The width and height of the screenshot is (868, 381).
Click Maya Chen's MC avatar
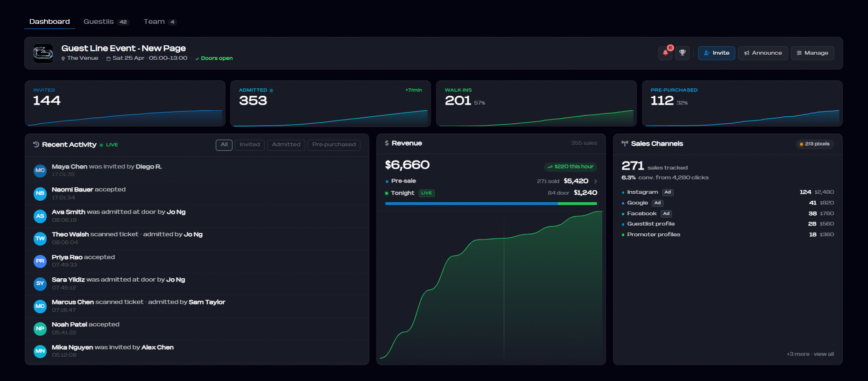(x=40, y=170)
